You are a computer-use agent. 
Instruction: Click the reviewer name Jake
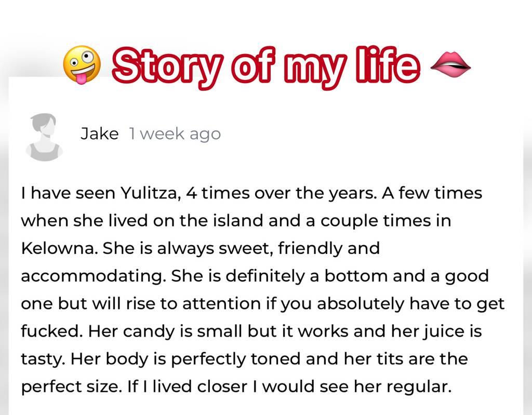coord(99,134)
